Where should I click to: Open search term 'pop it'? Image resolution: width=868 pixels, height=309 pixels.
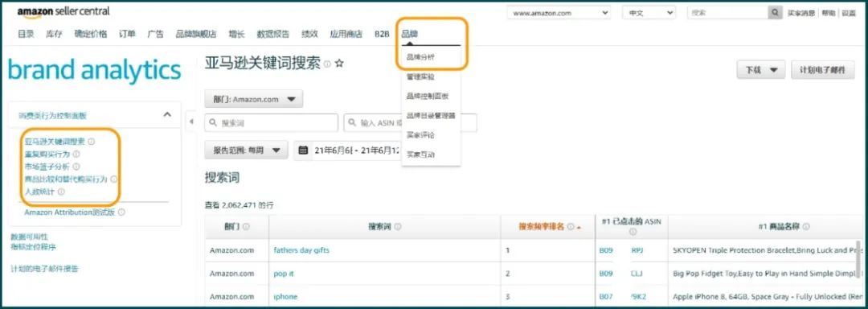pyautogui.click(x=284, y=274)
